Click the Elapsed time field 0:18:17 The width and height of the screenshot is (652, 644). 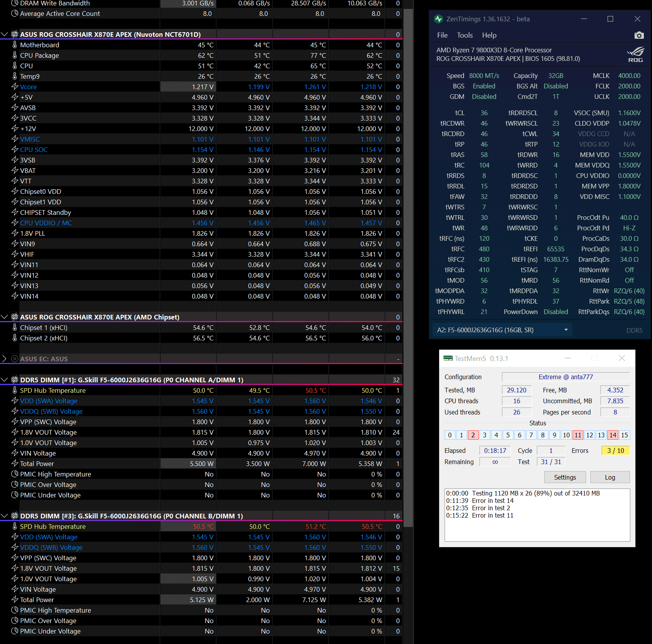point(495,451)
